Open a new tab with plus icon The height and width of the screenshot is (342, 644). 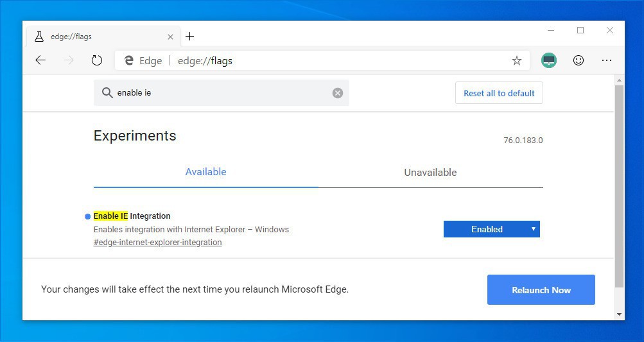tap(189, 37)
